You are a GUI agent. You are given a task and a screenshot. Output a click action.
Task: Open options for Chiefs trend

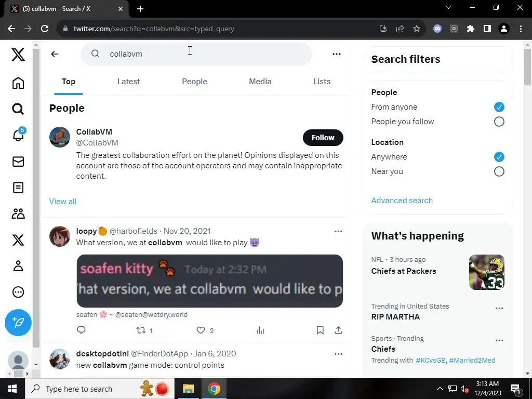499,341
